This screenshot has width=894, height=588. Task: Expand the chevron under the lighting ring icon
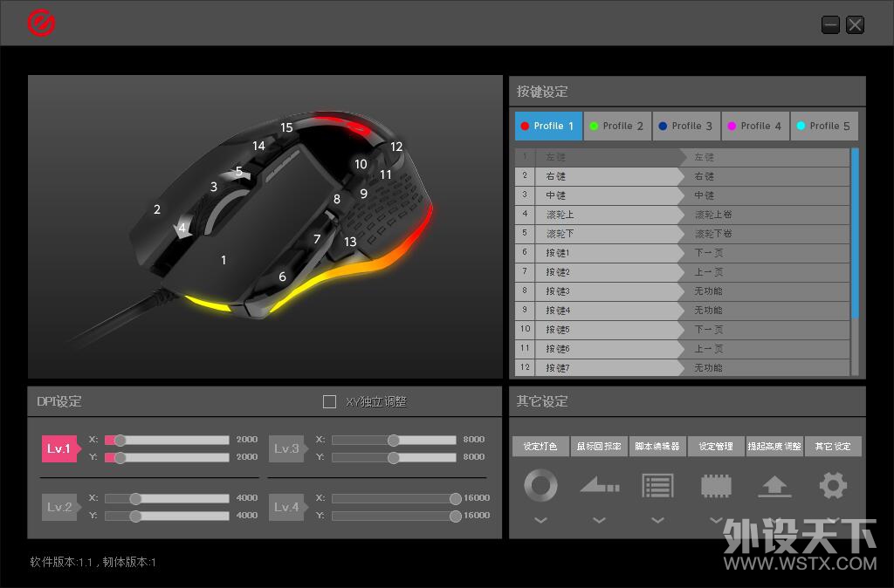(540, 520)
